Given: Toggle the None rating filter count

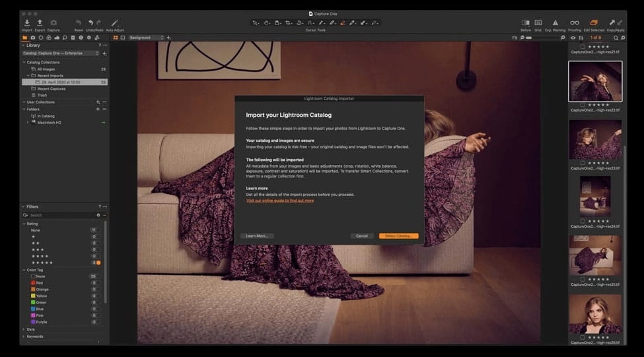Looking at the screenshot, I should [94, 230].
